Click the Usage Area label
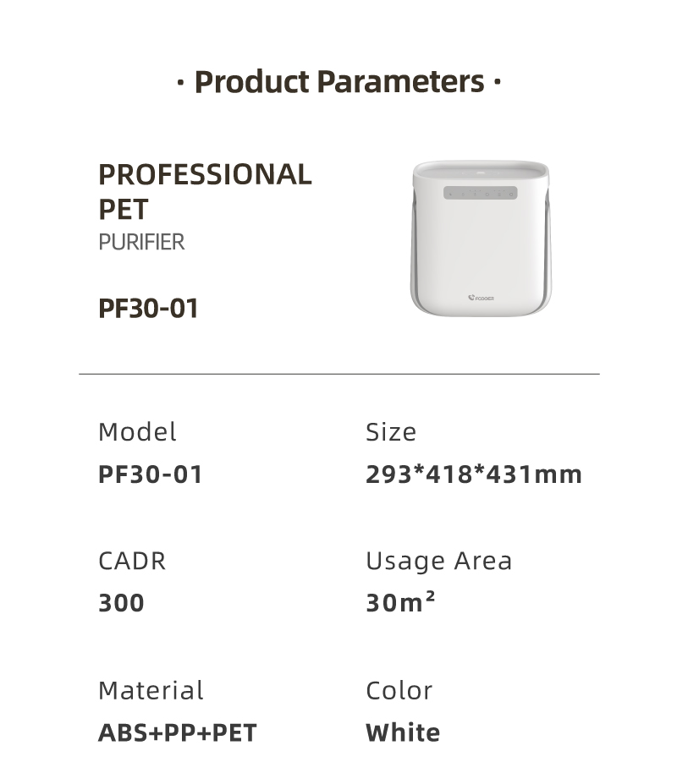 [x=439, y=562]
